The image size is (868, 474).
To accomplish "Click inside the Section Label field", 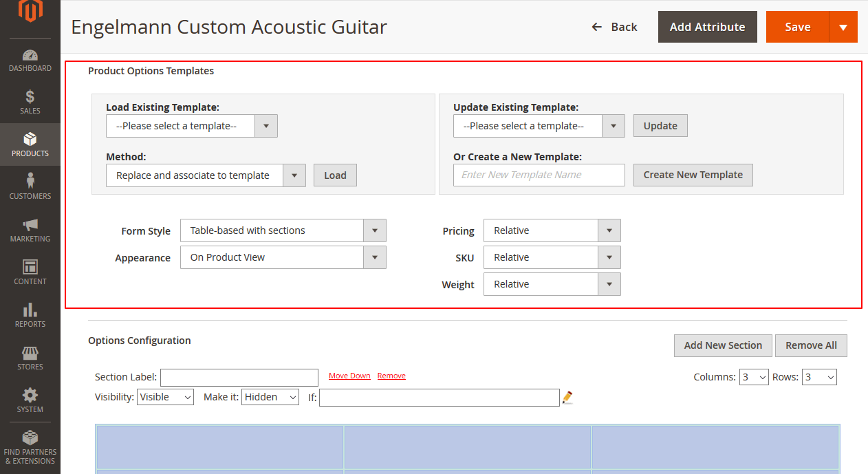I will pos(239,377).
